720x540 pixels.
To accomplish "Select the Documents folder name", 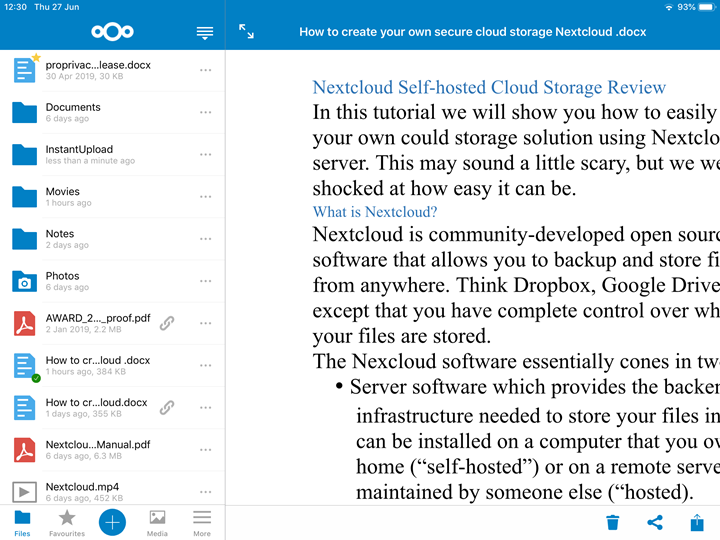I will [73, 107].
